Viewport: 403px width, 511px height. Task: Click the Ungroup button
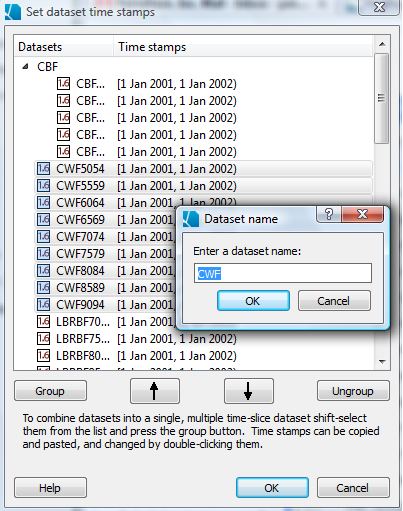coord(353,391)
